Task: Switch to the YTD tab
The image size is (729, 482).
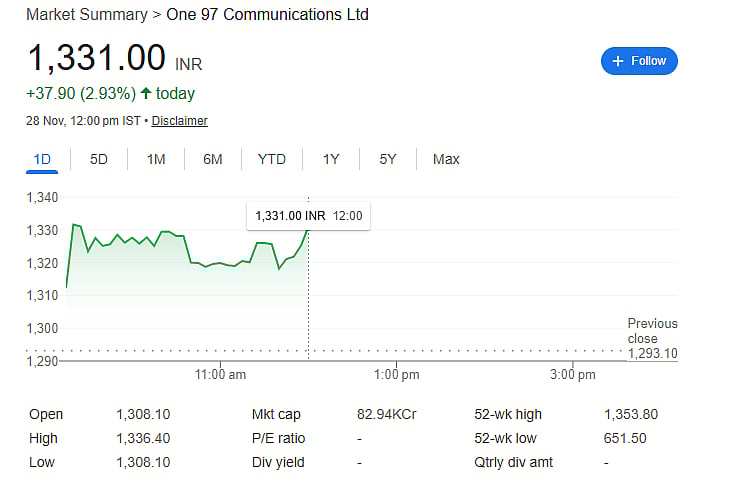Action: click(x=271, y=159)
